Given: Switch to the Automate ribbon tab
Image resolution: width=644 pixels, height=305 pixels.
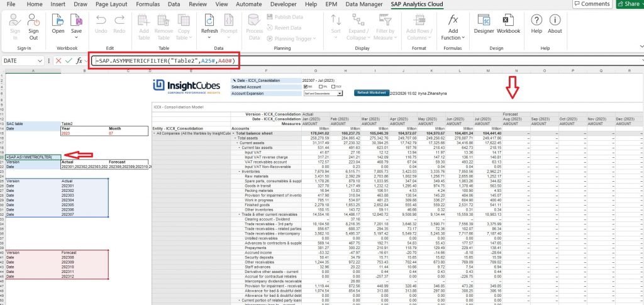Looking at the screenshot, I should 249,4.
